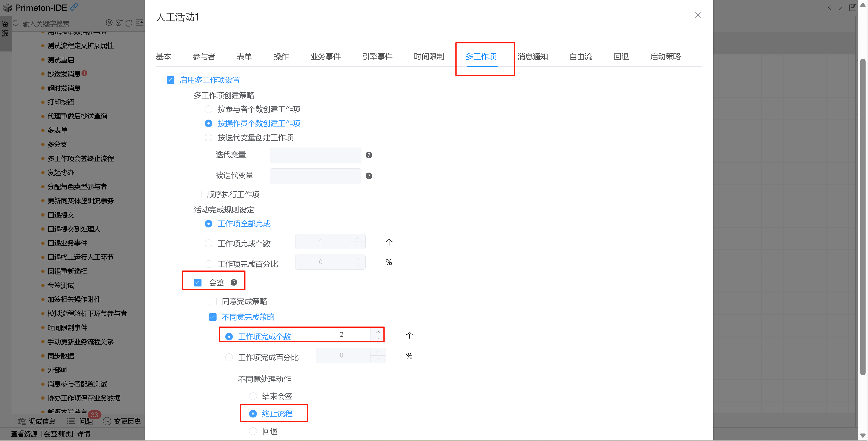
Task: Click the link icon beside Primeton-IDE
Action: (74, 6)
